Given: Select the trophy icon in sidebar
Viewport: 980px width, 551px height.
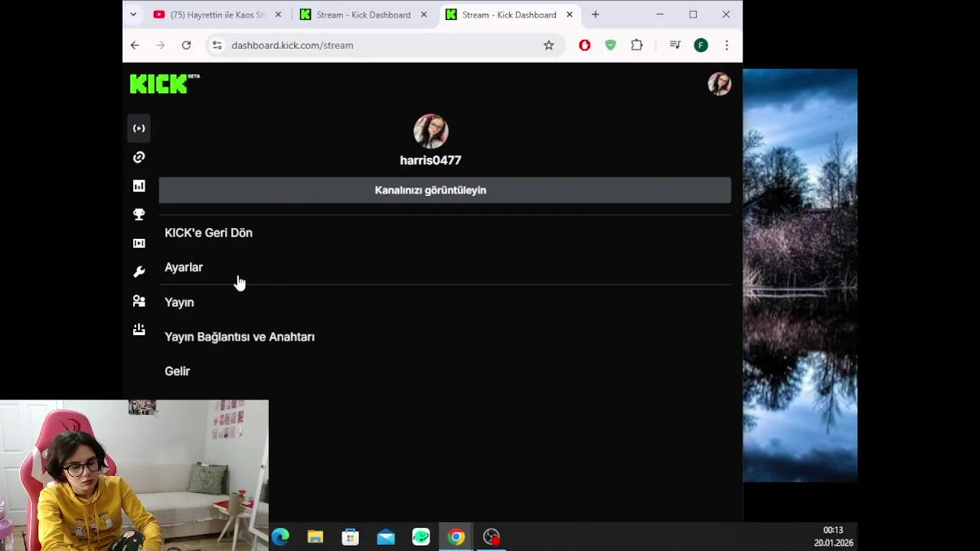Looking at the screenshot, I should pyautogui.click(x=139, y=214).
